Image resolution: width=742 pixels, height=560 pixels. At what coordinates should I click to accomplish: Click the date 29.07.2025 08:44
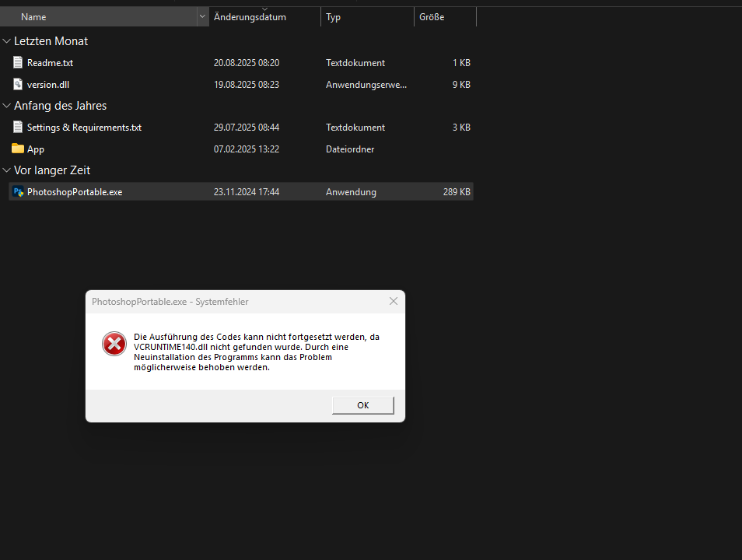click(x=247, y=128)
